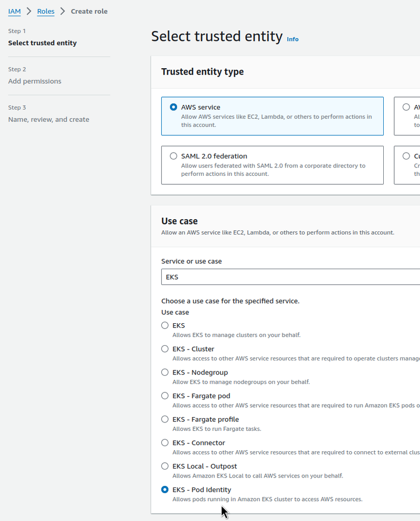Screen dimensions: 420x521
Task: Choose the plain EKS use case radio
Action: [x=165, y=325]
